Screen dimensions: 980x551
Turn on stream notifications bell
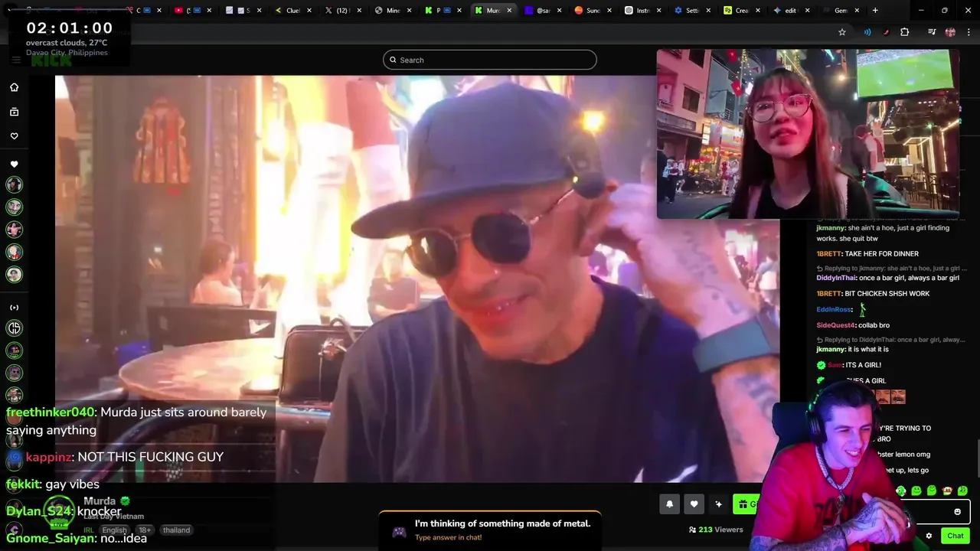tap(669, 504)
